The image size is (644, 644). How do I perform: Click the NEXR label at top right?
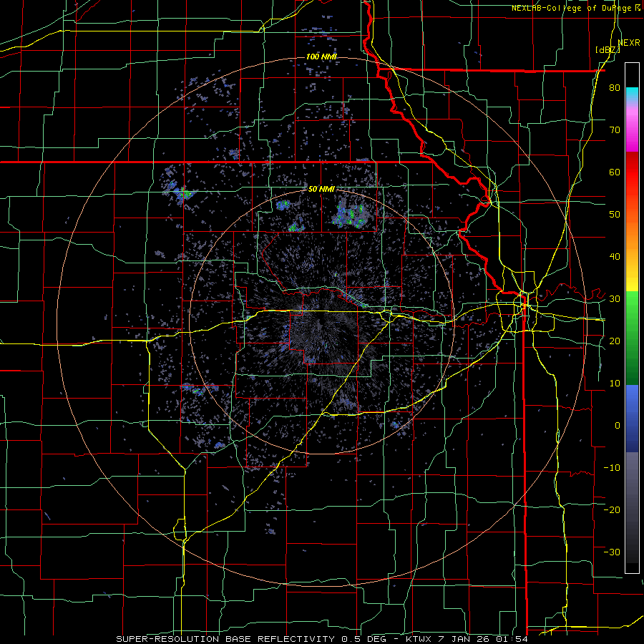pos(629,42)
